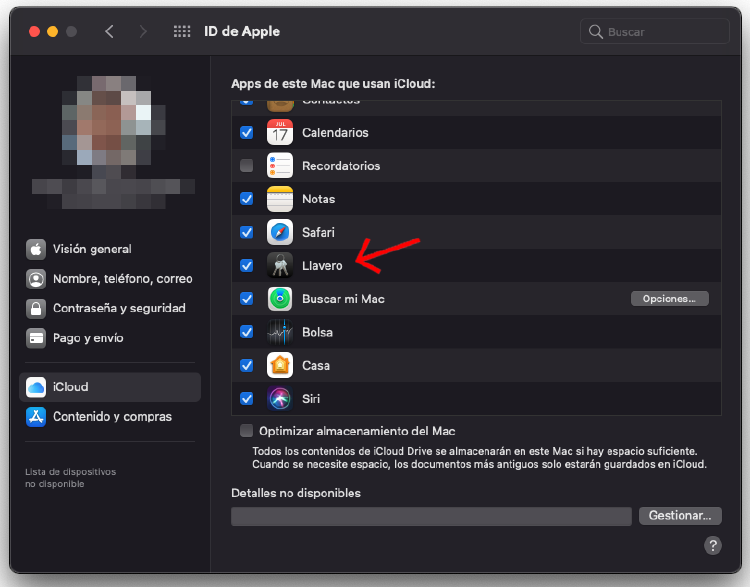Click the Opciones... button for Buscar mi Mac
Viewport: 750px width, 587px height.
click(670, 299)
